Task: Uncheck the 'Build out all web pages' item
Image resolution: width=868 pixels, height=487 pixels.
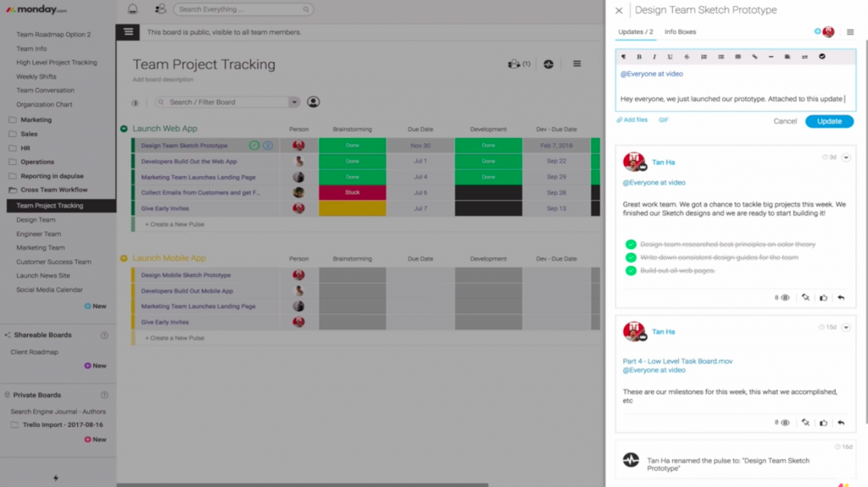Action: click(x=631, y=271)
